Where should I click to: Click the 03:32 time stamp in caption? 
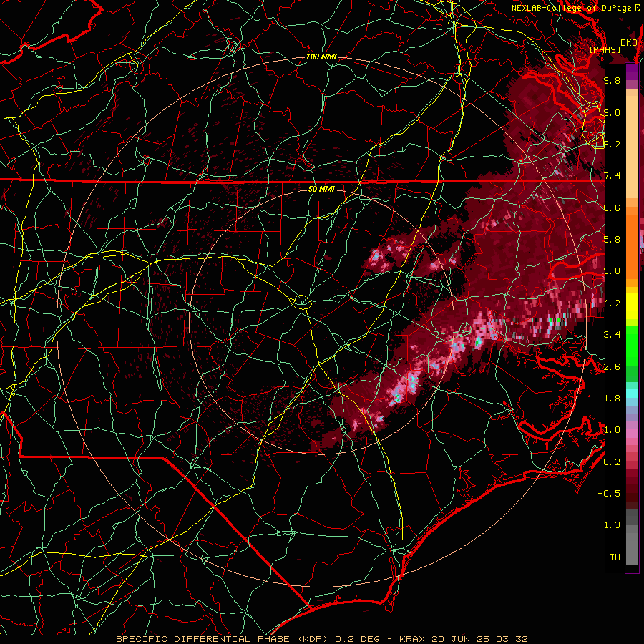tap(514, 639)
